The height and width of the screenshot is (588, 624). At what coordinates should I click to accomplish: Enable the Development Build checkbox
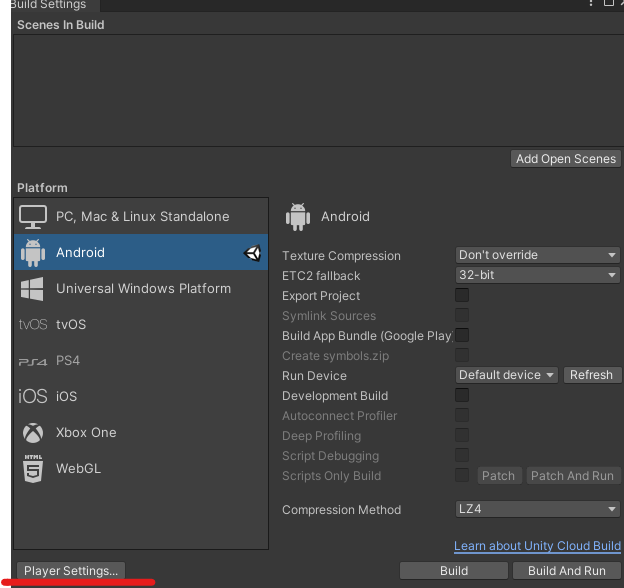[x=462, y=395]
